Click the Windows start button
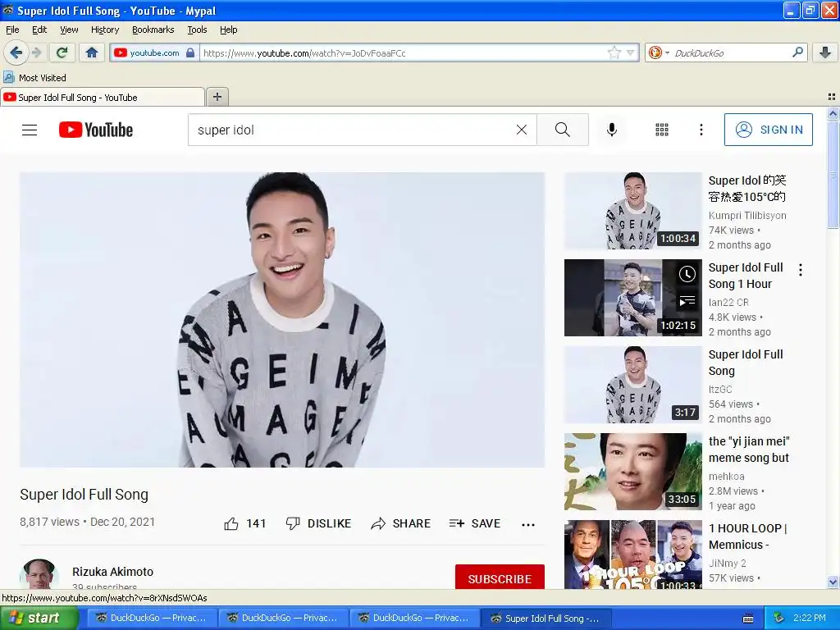This screenshot has width=840, height=630. pos(39,618)
